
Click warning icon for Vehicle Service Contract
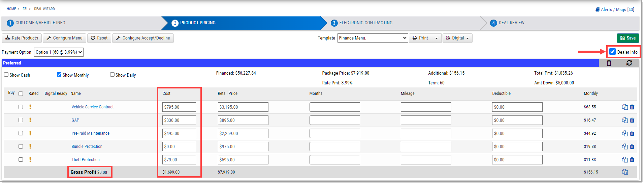30,107
